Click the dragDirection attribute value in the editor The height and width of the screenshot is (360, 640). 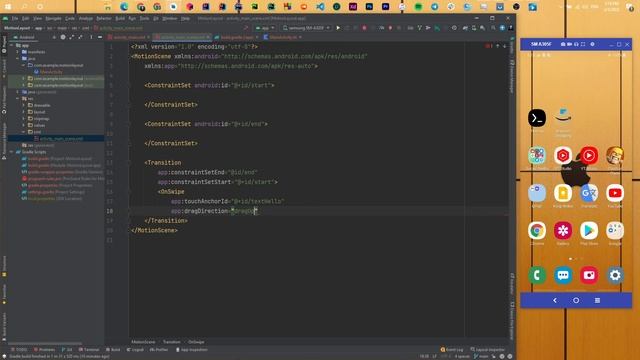[x=244, y=211]
